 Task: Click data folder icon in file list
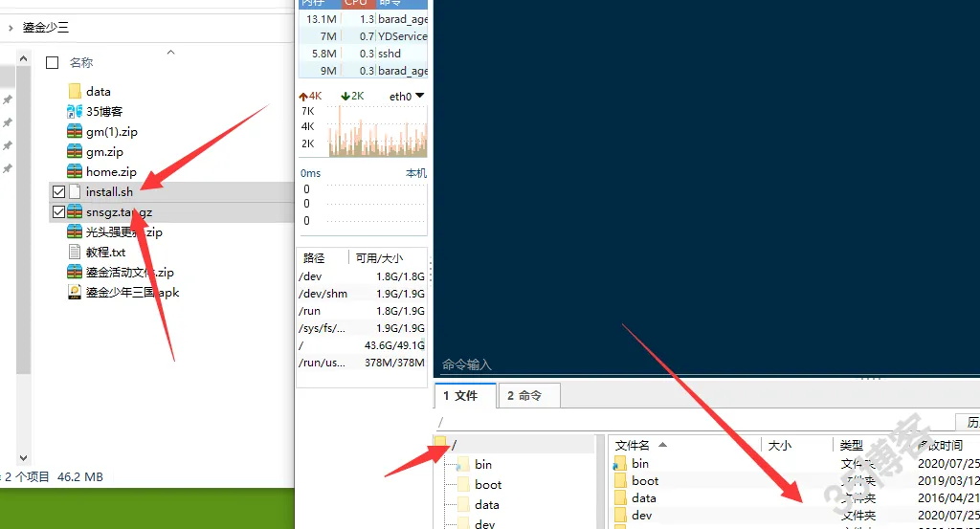(620, 497)
